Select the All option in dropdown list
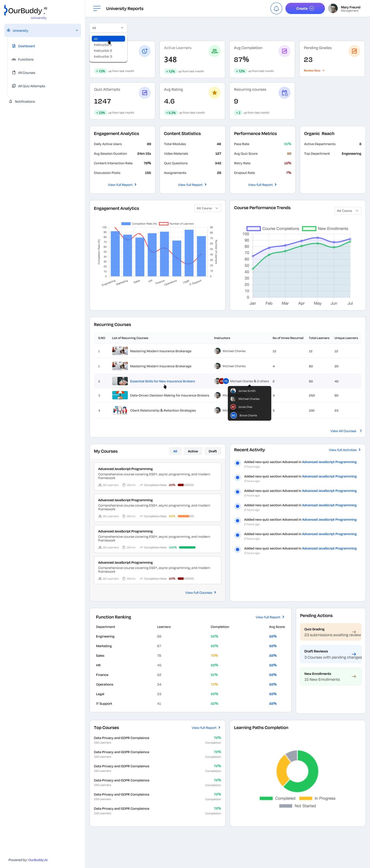The image size is (370, 868). pyautogui.click(x=108, y=39)
